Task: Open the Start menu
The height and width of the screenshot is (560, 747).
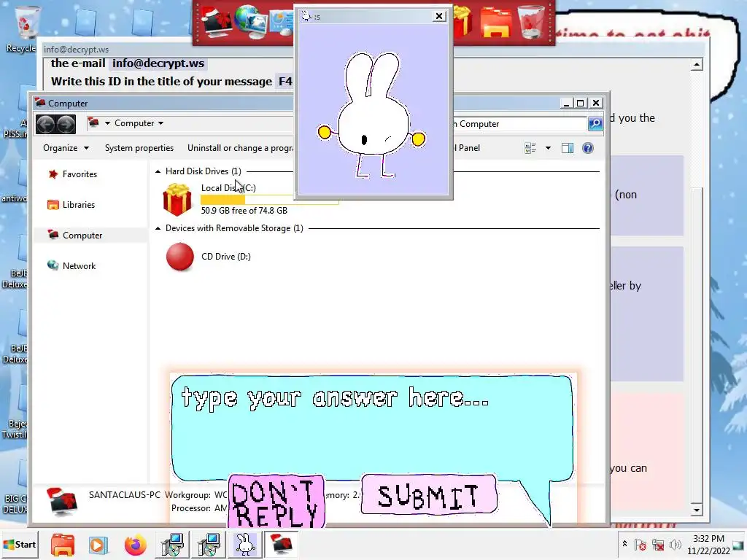Action: point(20,545)
